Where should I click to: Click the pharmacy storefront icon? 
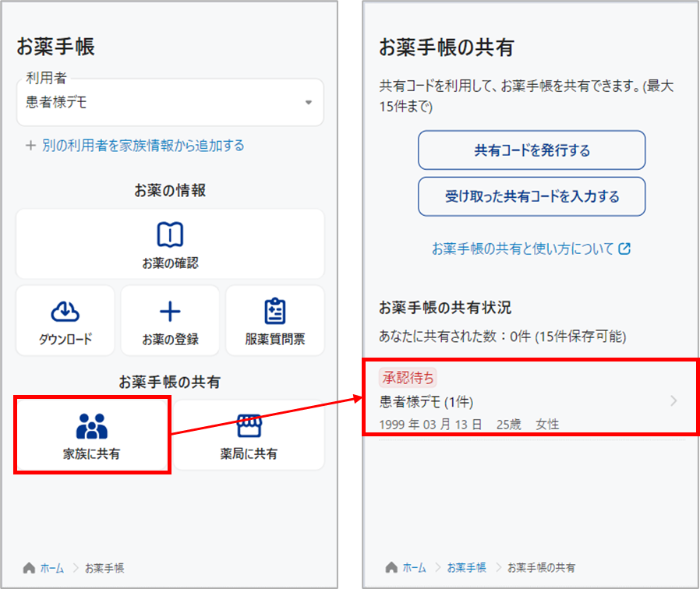click(249, 425)
